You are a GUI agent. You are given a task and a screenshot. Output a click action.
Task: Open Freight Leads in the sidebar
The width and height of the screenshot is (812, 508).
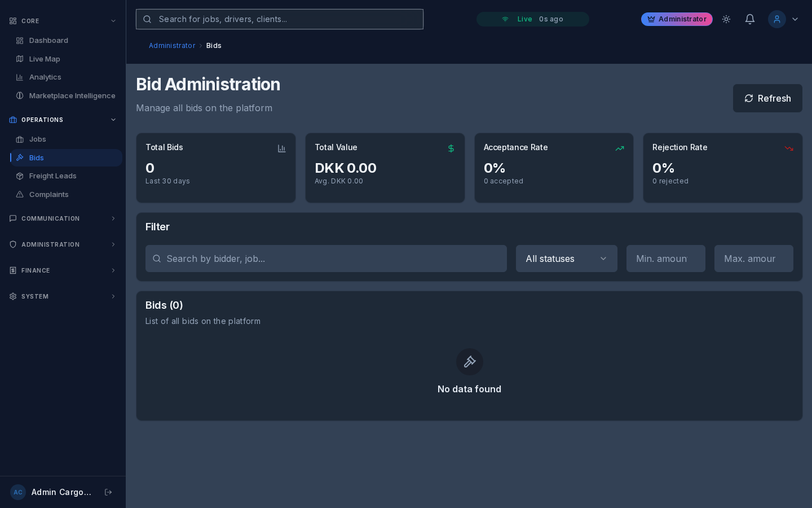pos(52,176)
